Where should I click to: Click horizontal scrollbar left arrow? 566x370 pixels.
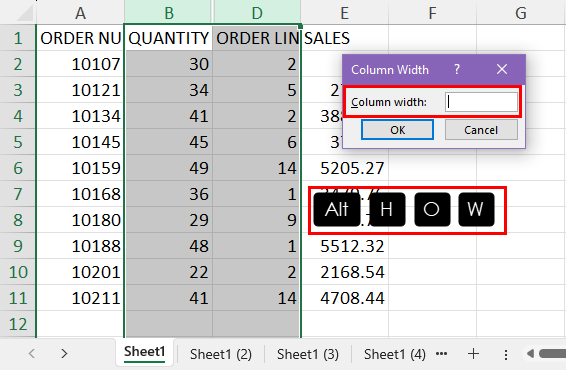pos(530,353)
